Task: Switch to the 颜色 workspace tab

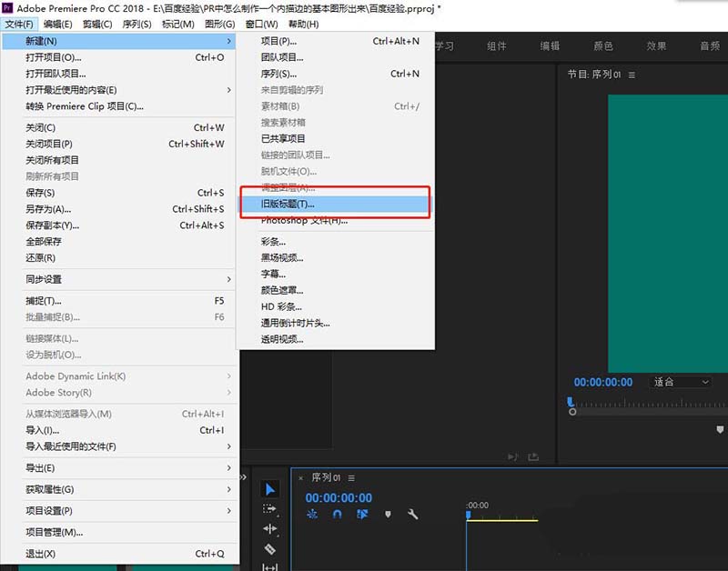Action: pos(603,46)
